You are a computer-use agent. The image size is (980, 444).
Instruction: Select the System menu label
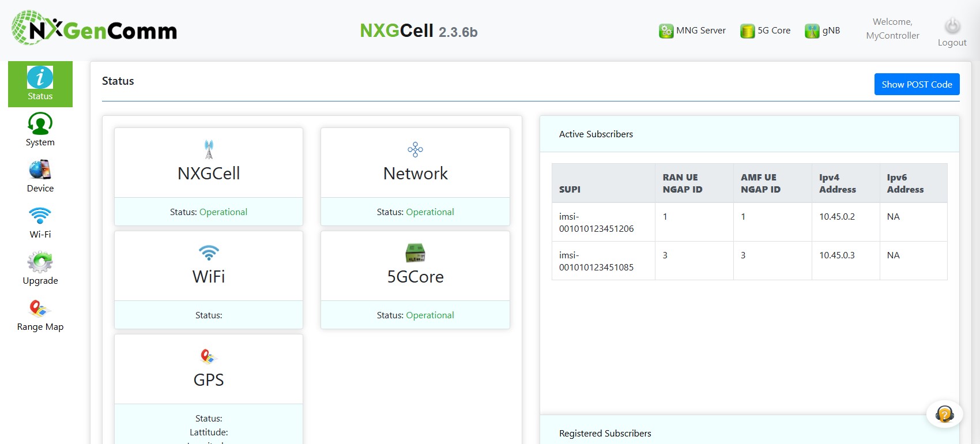[x=40, y=142]
